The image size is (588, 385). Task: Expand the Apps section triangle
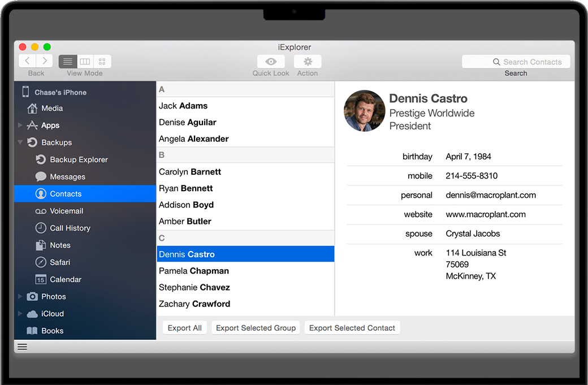click(x=20, y=125)
